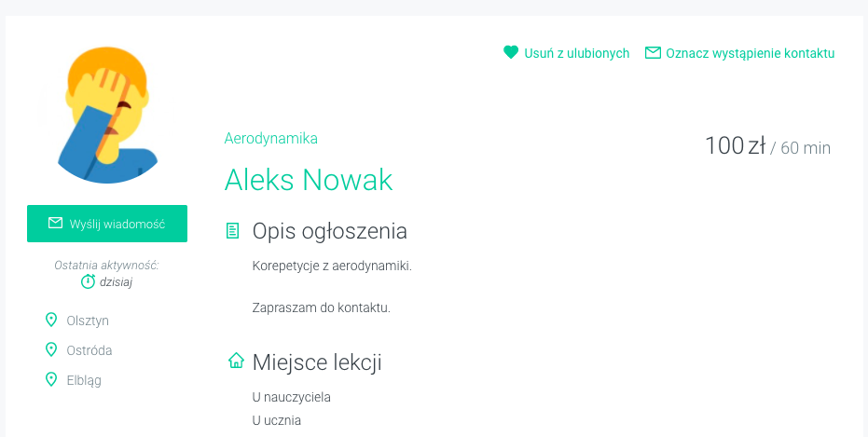The height and width of the screenshot is (437, 868).
Task: Click the house icon by Miejsce lekcji
Action: [x=236, y=362]
